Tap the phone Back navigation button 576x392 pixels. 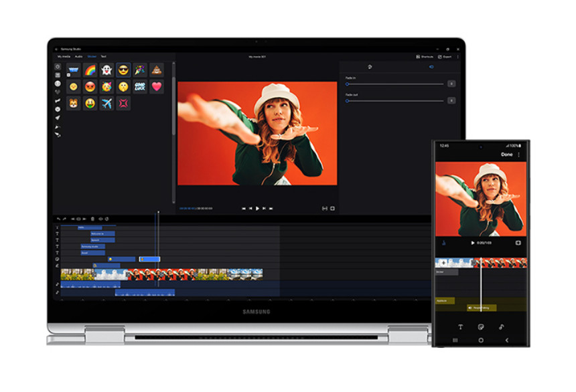point(507,340)
